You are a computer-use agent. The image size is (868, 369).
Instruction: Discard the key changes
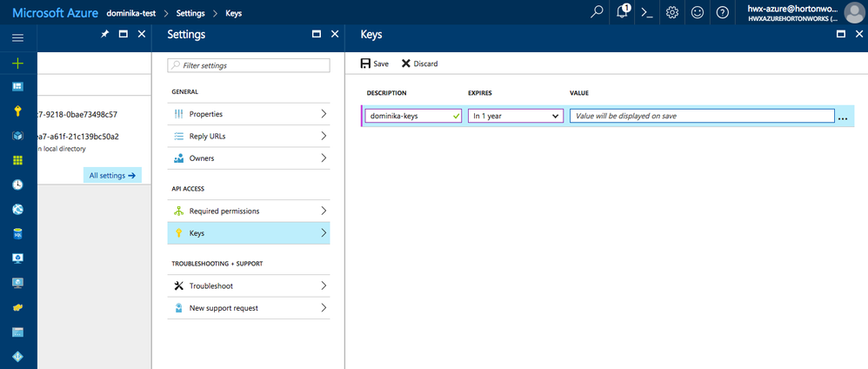click(419, 64)
